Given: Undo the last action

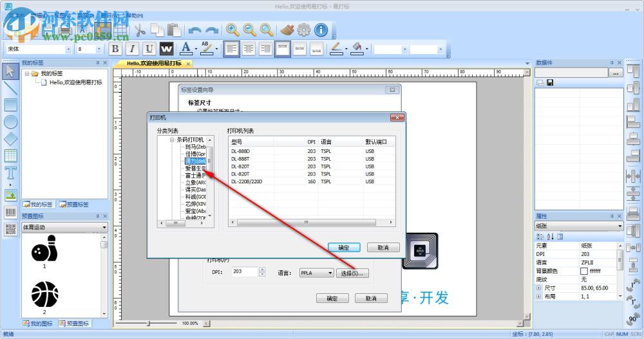Looking at the screenshot, I should (194, 30).
